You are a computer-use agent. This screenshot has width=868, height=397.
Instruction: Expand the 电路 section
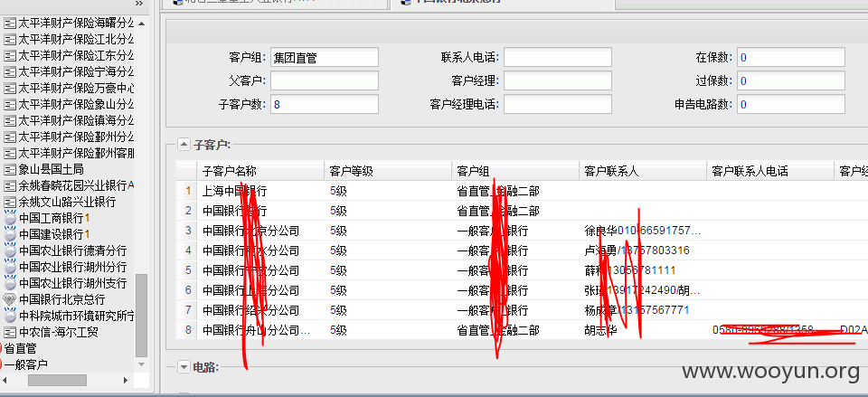184,366
